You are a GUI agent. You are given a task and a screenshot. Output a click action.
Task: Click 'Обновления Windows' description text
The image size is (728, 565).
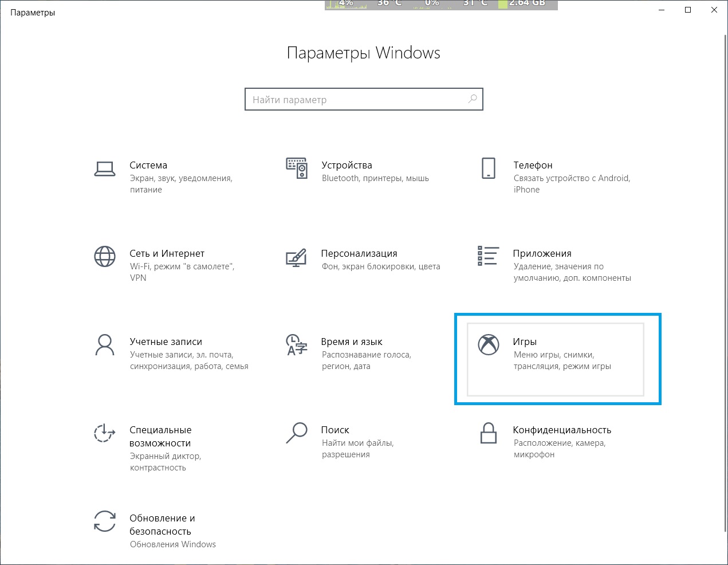[172, 544]
